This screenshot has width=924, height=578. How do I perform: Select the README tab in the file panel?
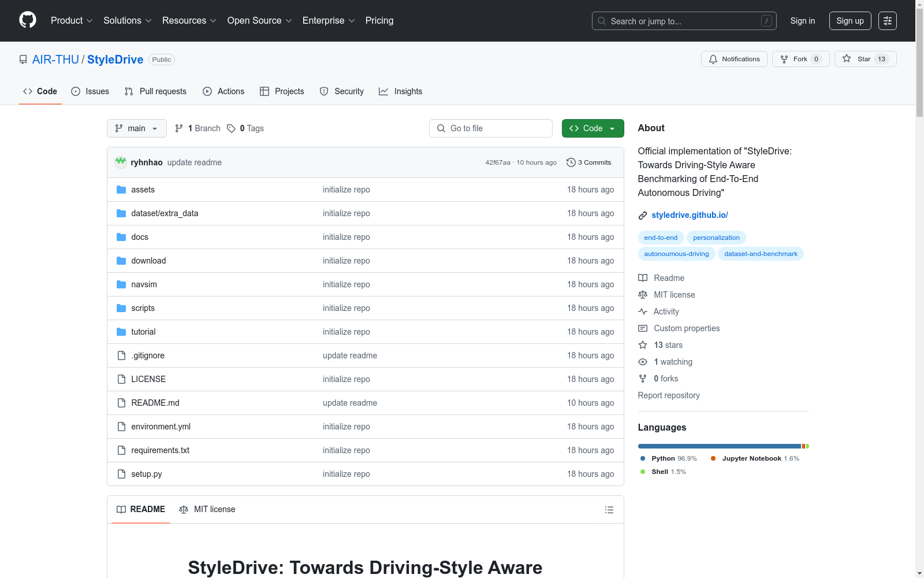tap(141, 509)
